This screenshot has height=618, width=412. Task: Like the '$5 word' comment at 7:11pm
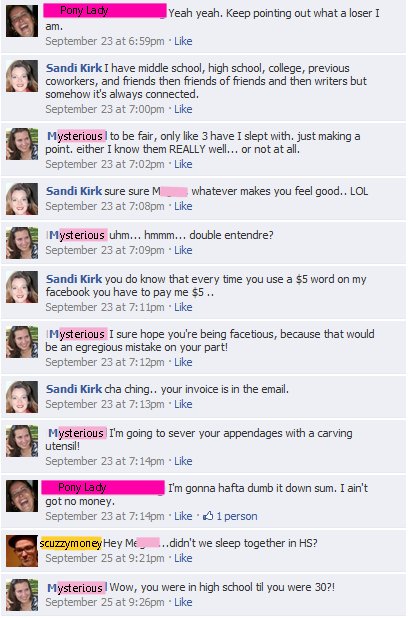click(183, 307)
